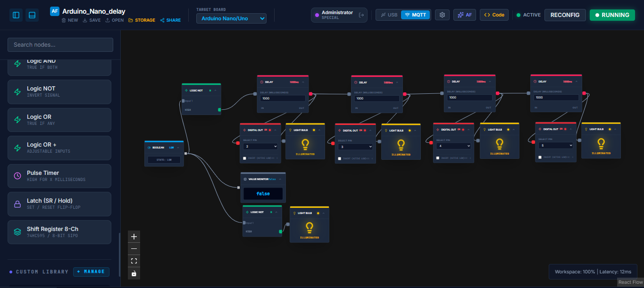This screenshot has width=644, height=288.
Task: Toggle the Boolean STATE: LOW button
Action: pos(164,160)
